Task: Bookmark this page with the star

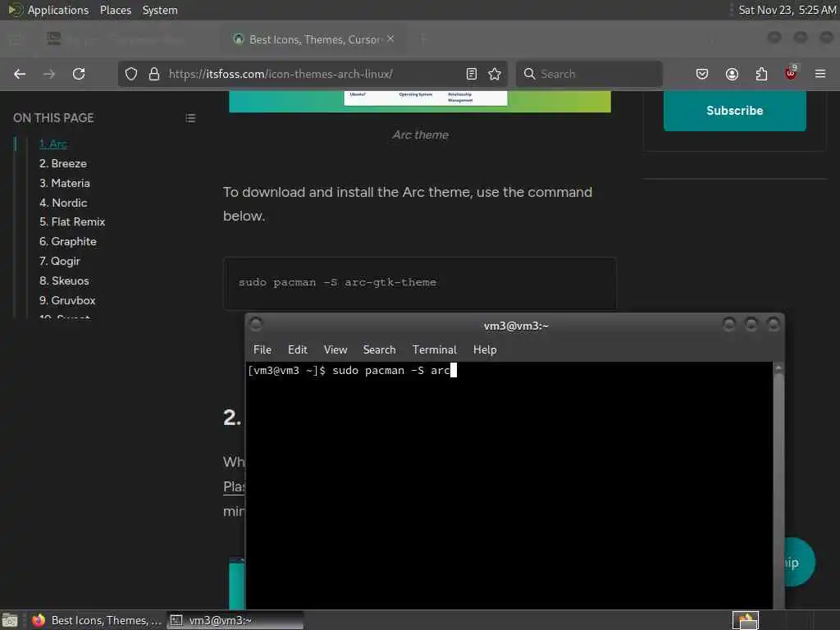Action: point(495,74)
